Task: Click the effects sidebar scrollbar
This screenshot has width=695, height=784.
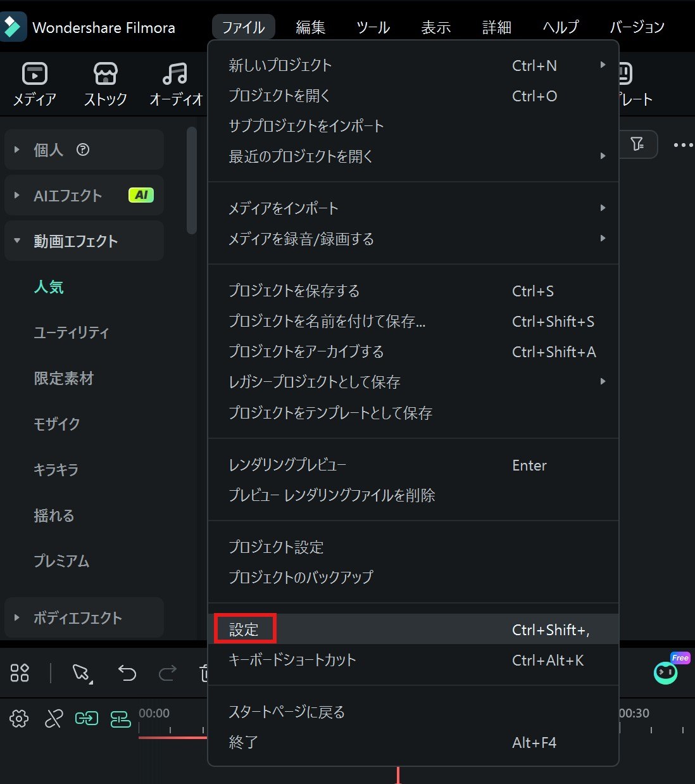Action: 192,180
